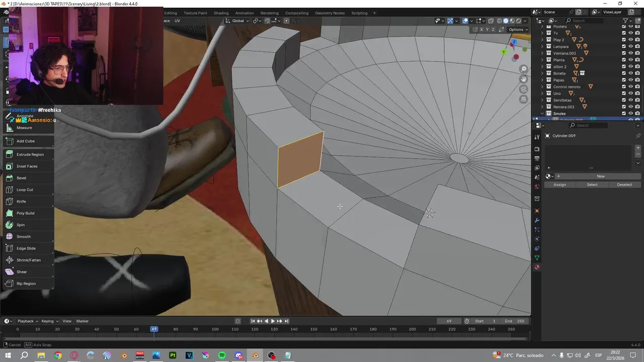Viewport: 644px width, 362px height.
Task: Switch perspective/orthographic with grid gizmo
Action: [524, 100]
